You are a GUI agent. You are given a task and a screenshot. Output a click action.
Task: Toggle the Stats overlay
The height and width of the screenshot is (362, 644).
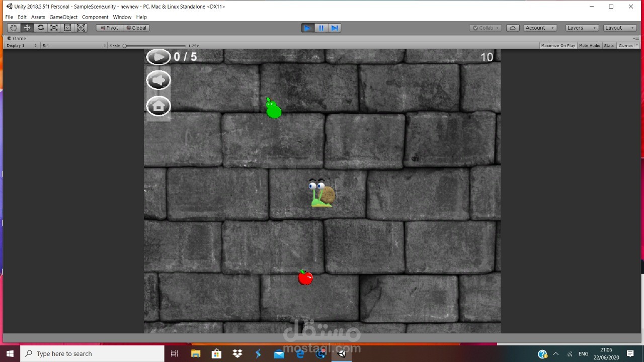609,45
